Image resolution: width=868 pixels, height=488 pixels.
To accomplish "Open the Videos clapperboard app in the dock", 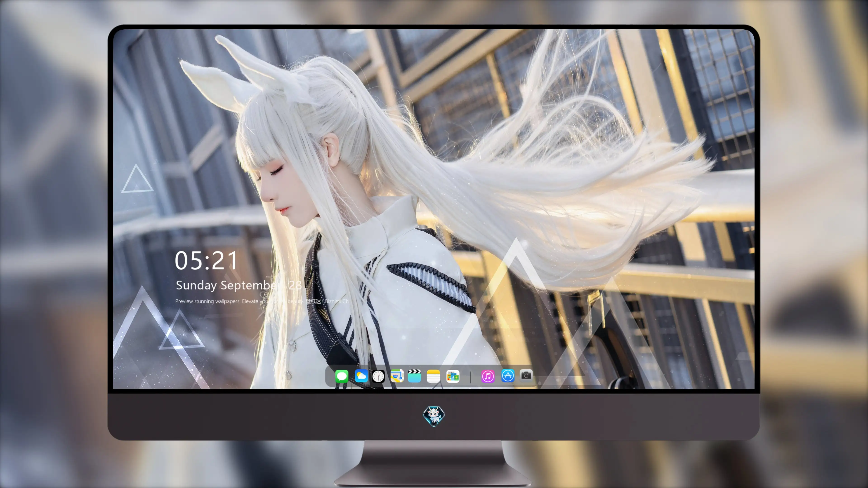I will tap(415, 376).
